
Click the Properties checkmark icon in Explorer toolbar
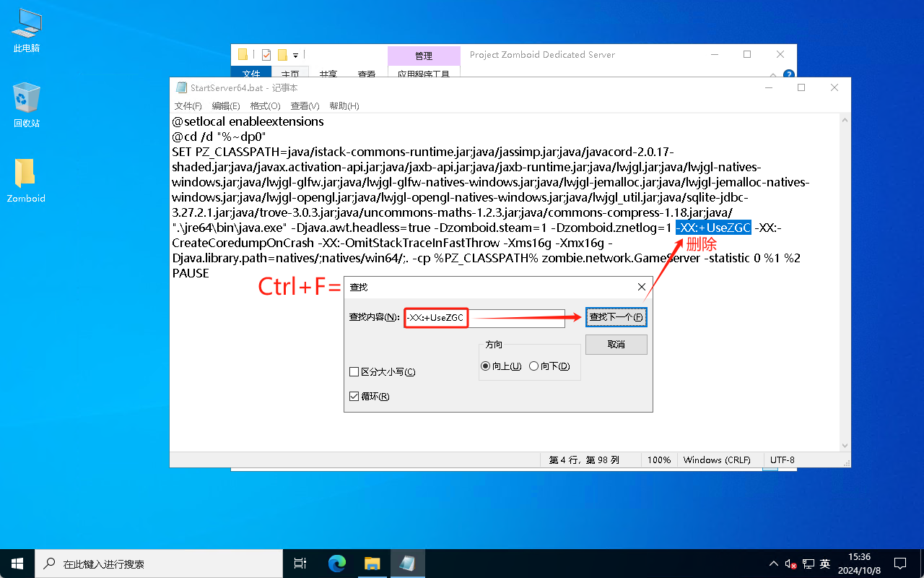tap(266, 54)
